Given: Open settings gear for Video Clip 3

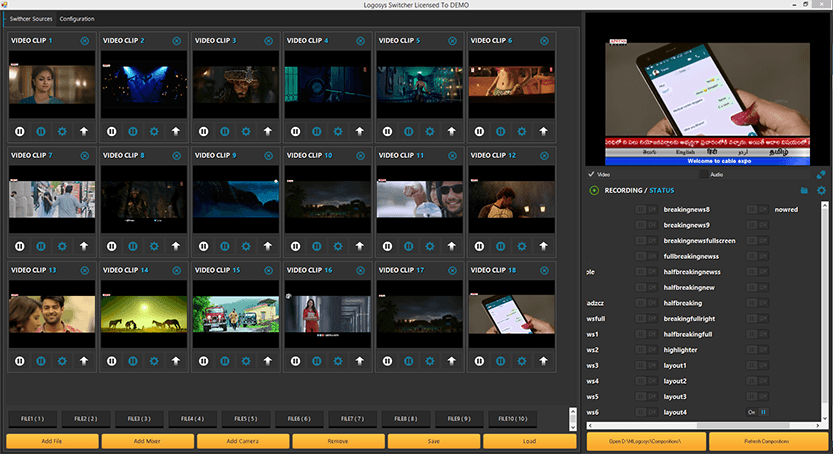Looking at the screenshot, I should (x=246, y=131).
